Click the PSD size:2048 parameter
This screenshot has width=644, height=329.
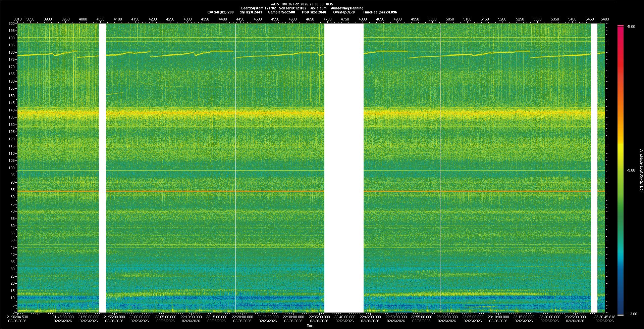point(314,12)
